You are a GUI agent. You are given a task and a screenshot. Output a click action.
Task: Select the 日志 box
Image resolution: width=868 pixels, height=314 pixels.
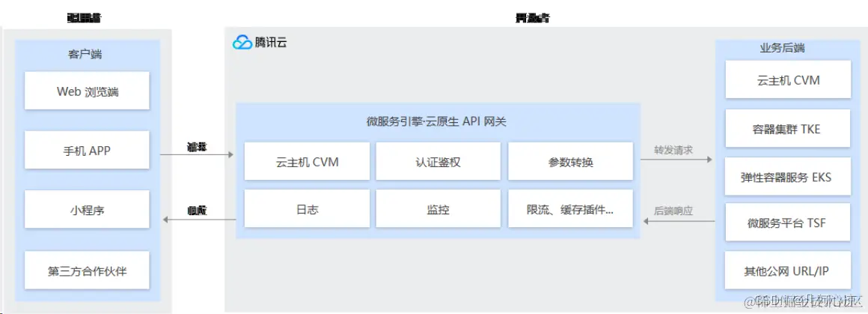coord(308,208)
